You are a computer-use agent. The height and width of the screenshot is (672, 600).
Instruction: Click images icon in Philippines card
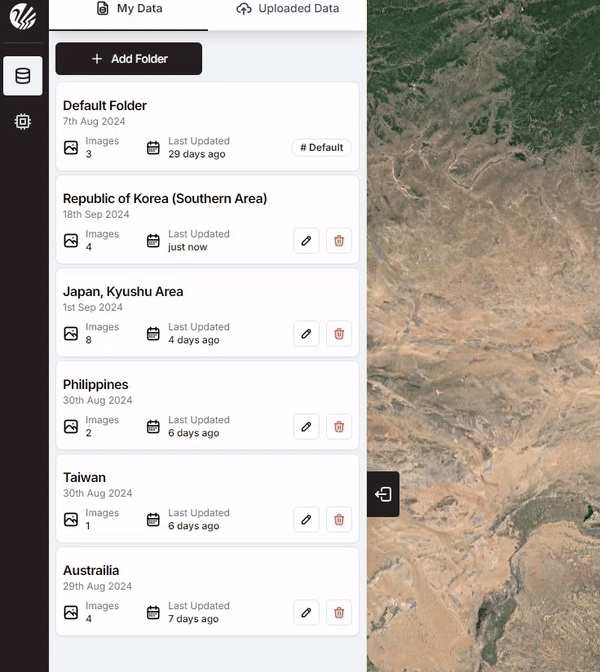[x=71, y=427]
